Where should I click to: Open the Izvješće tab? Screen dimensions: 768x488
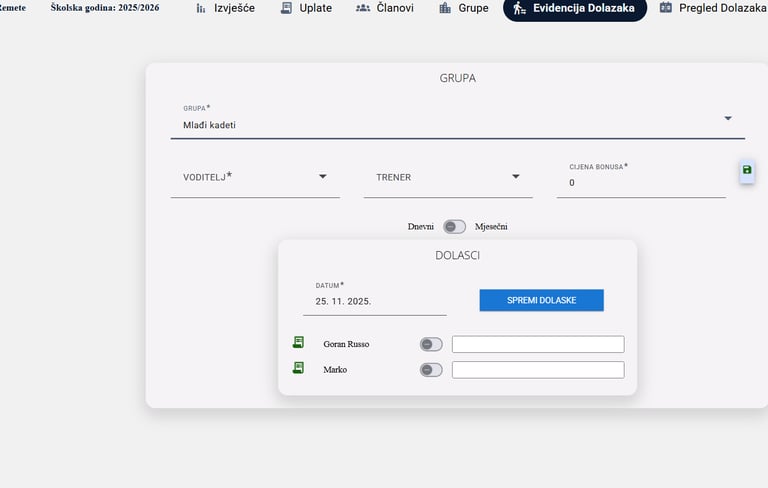225,8
